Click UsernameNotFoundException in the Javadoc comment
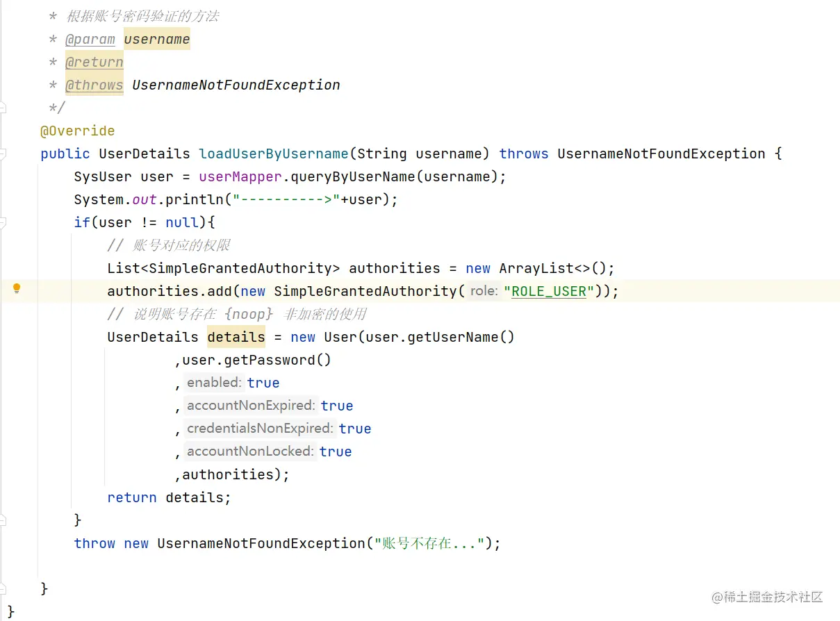840x621 pixels. 236,85
